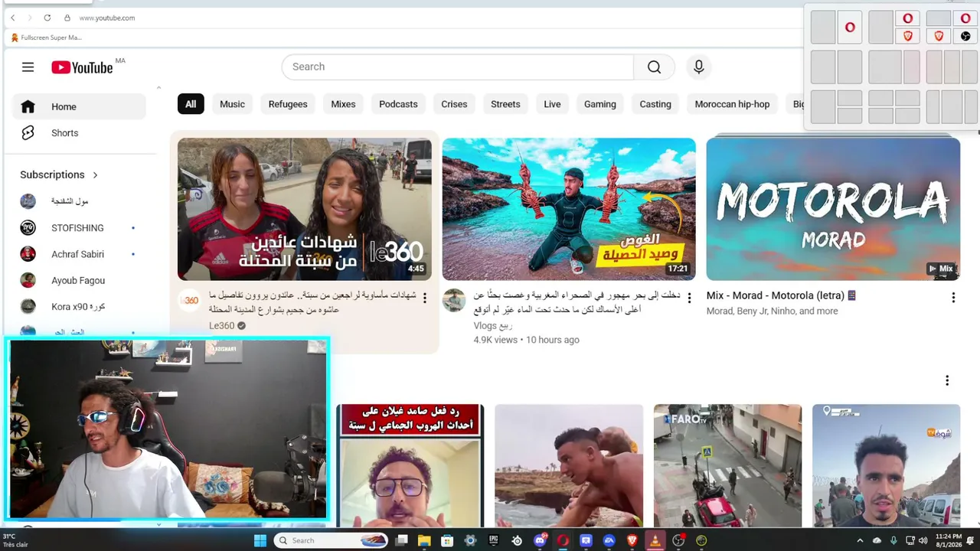The image size is (980, 551).
Task: Launch File Explorer from the taskbar
Action: [x=424, y=540]
